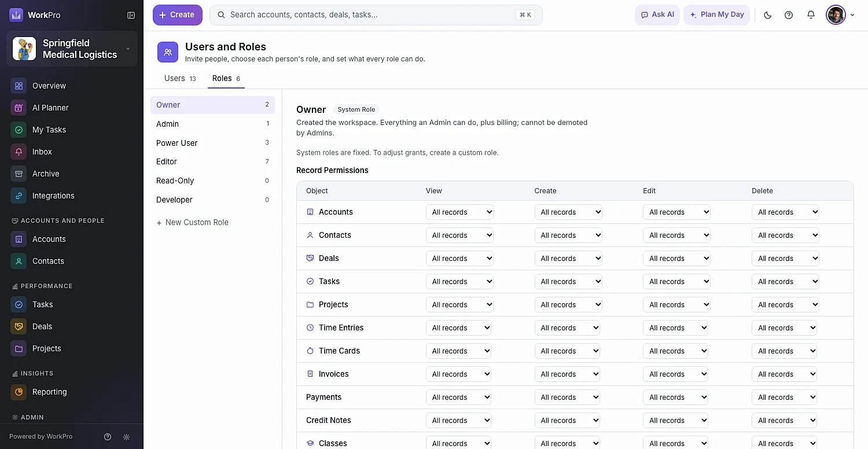Click the Record Permissions heading
868x449 pixels.
(x=332, y=170)
